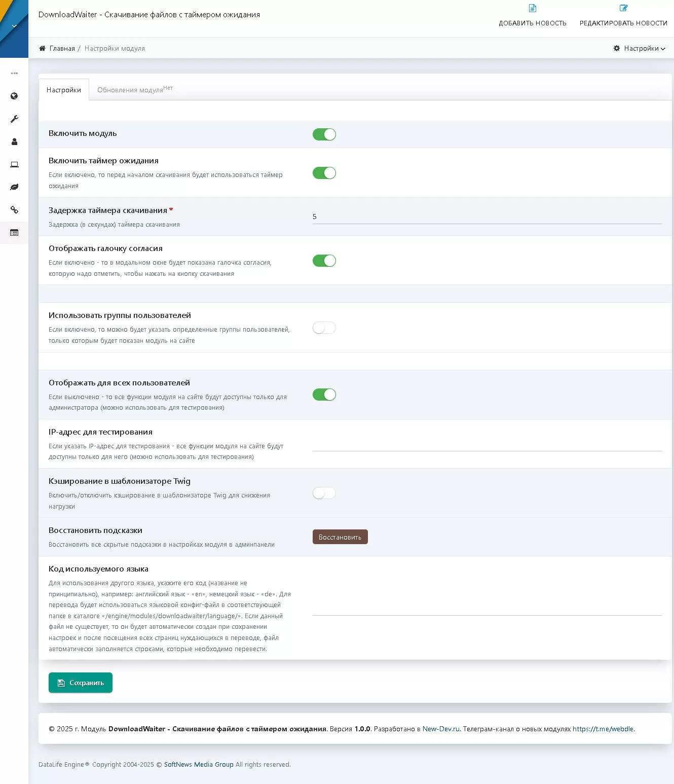This screenshot has width=674, height=784.
Task: Expand the "Настройки" dropdown in breadcrumb bar
Action: tap(639, 49)
